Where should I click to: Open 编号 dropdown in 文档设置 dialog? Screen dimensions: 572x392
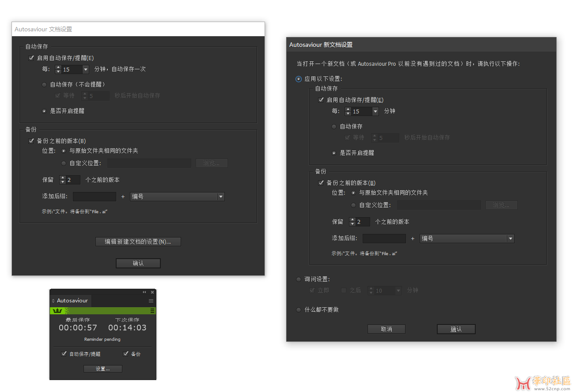[x=177, y=196]
